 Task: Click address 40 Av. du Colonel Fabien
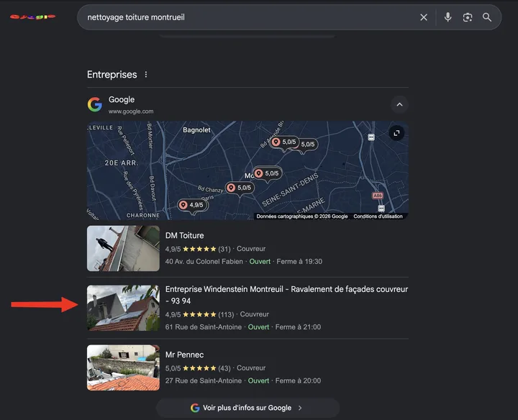(204, 262)
